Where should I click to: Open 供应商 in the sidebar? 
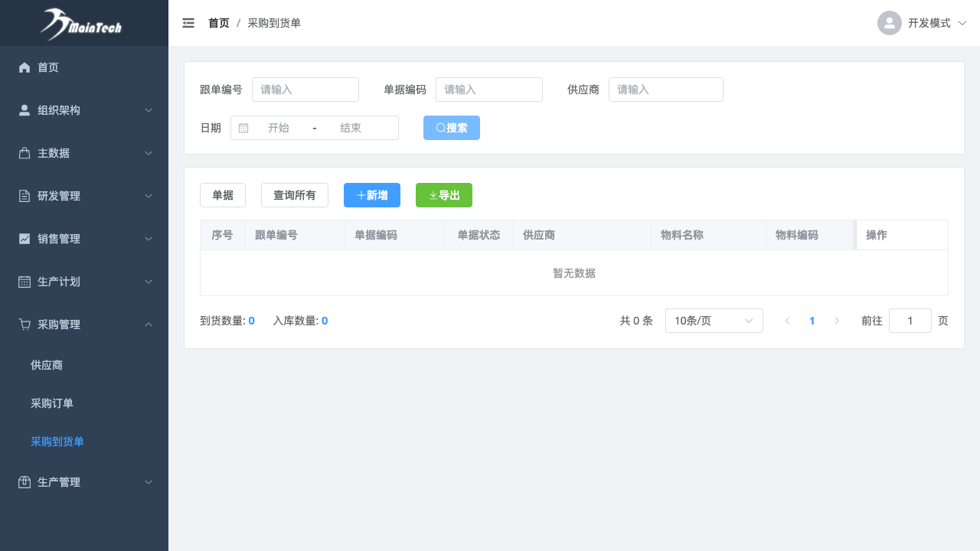click(x=47, y=365)
